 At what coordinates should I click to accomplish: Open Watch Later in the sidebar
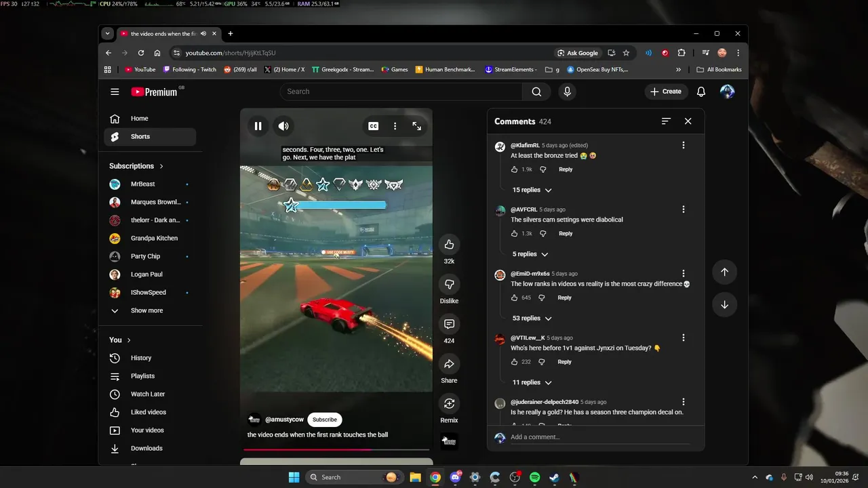pos(150,394)
